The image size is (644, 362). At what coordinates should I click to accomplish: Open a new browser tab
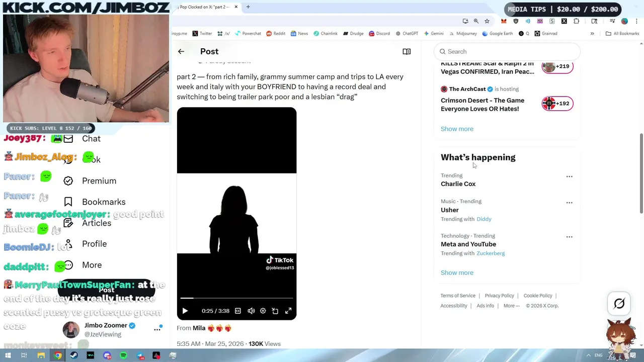coord(248,7)
